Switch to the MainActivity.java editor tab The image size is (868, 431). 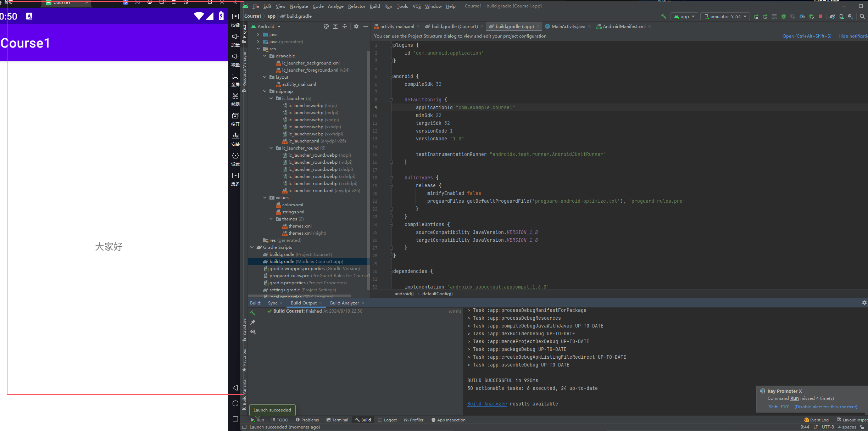(568, 26)
